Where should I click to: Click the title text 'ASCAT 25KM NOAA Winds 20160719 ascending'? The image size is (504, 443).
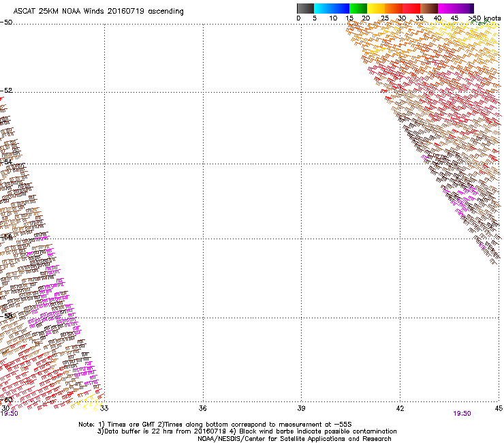click(98, 12)
